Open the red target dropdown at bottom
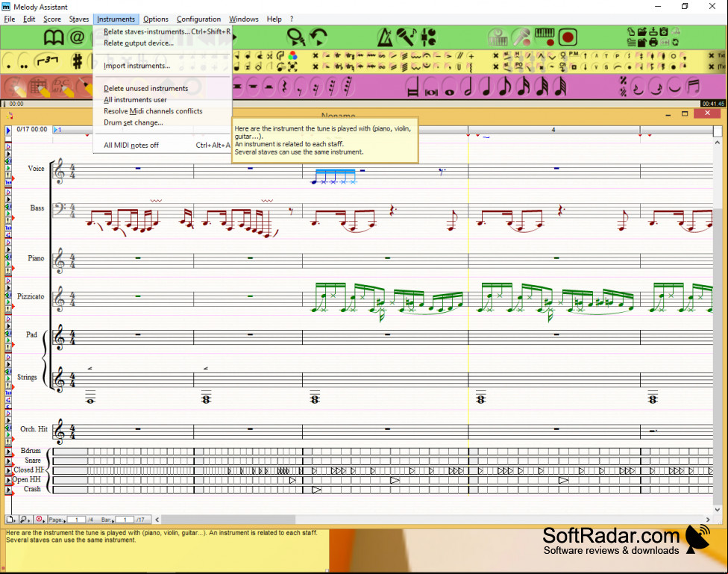The height and width of the screenshot is (574, 728). [x=40, y=520]
